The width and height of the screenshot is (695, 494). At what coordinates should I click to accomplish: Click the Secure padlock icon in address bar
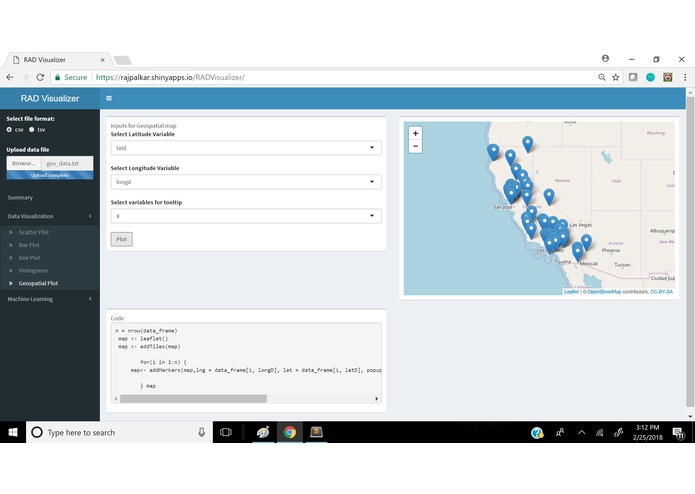pyautogui.click(x=57, y=77)
